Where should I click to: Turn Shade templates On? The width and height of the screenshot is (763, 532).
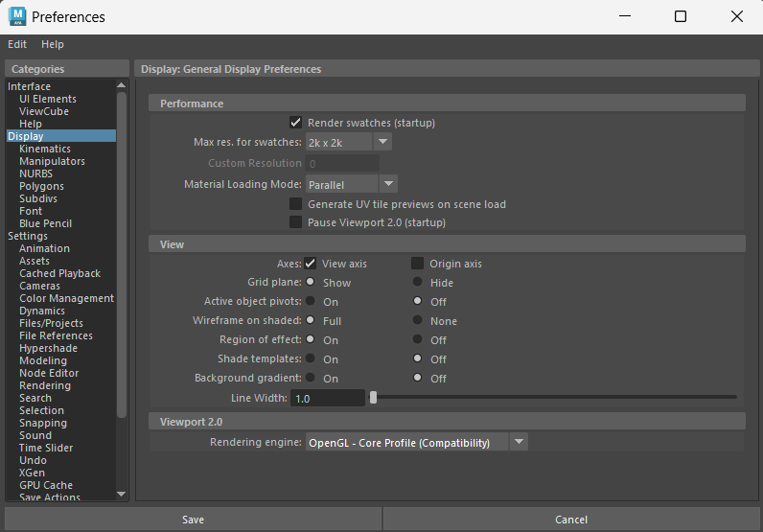310,359
